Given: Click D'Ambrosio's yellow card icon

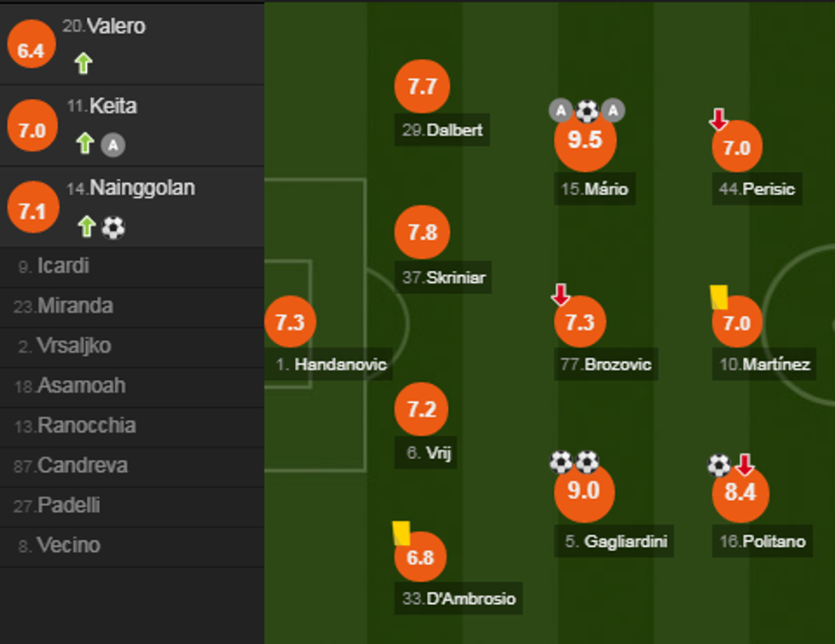Looking at the screenshot, I should pyautogui.click(x=400, y=533).
